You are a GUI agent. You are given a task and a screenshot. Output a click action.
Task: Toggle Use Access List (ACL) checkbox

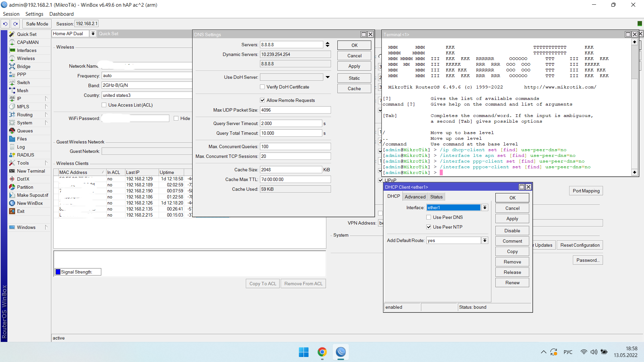click(x=104, y=105)
